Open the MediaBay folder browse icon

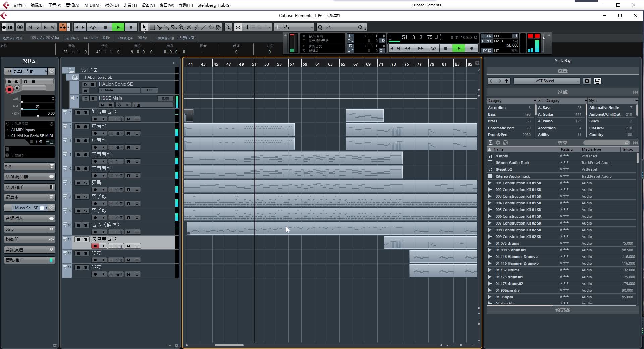point(598,81)
